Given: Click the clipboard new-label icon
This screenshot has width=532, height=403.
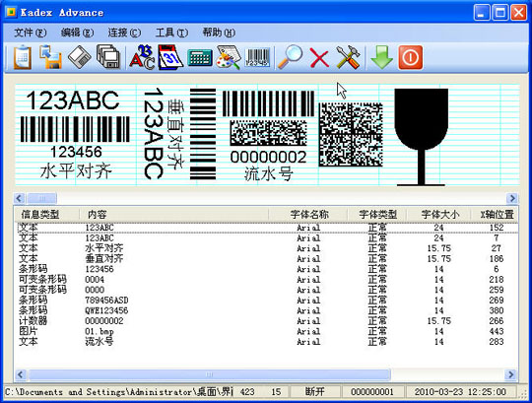Looking at the screenshot, I should pos(23,58).
